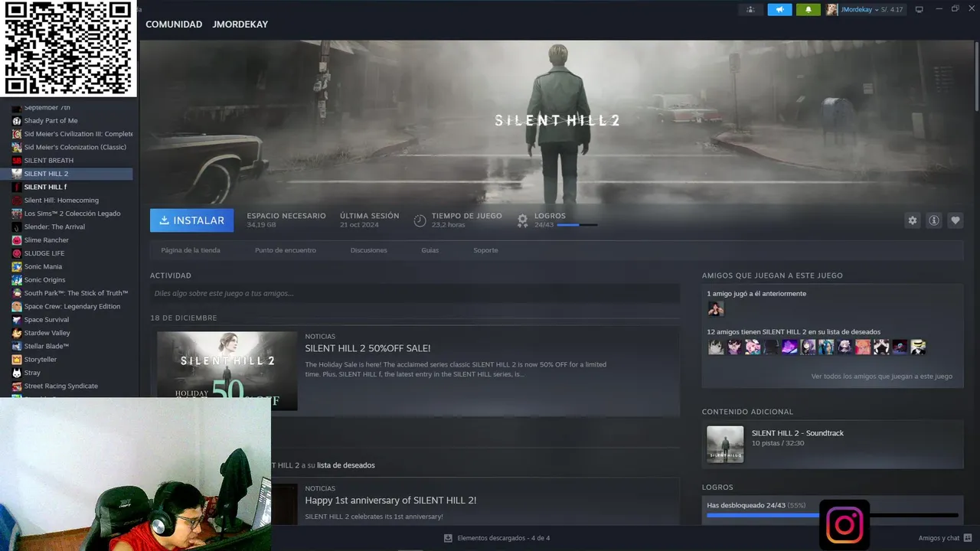Click the downloads icon in bottom bar
The height and width of the screenshot is (551, 980).
448,538
